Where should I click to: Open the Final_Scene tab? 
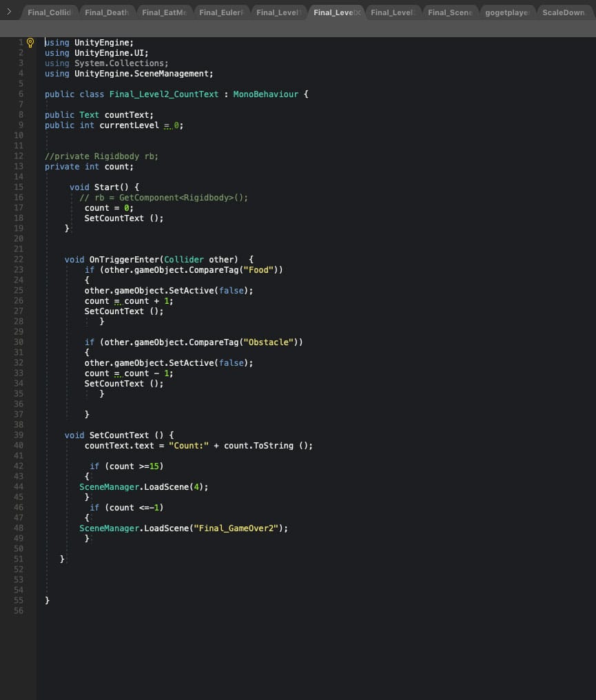tap(449, 12)
